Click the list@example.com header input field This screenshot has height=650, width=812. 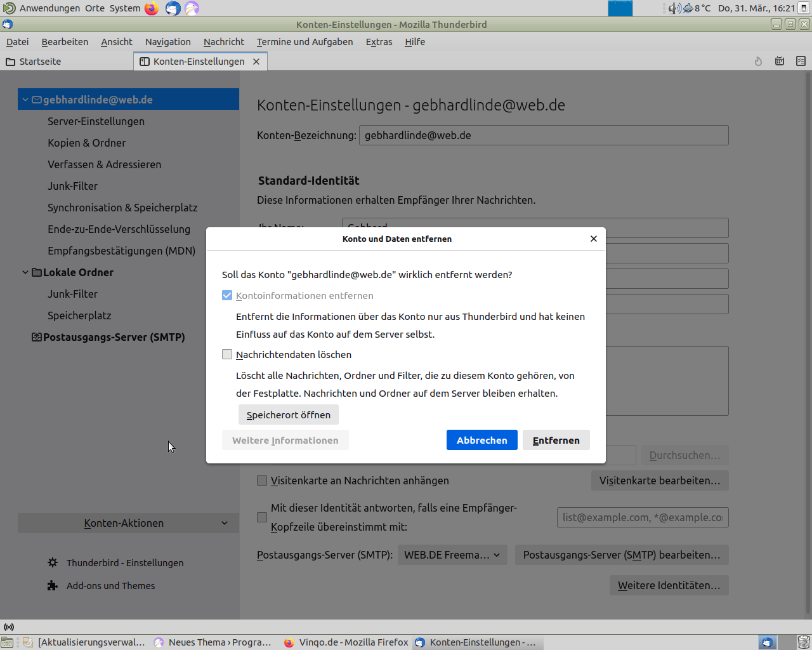click(643, 517)
